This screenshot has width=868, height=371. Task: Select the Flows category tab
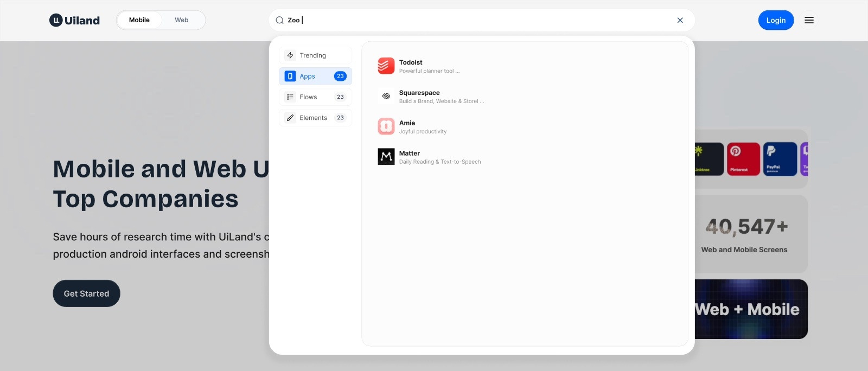click(315, 97)
